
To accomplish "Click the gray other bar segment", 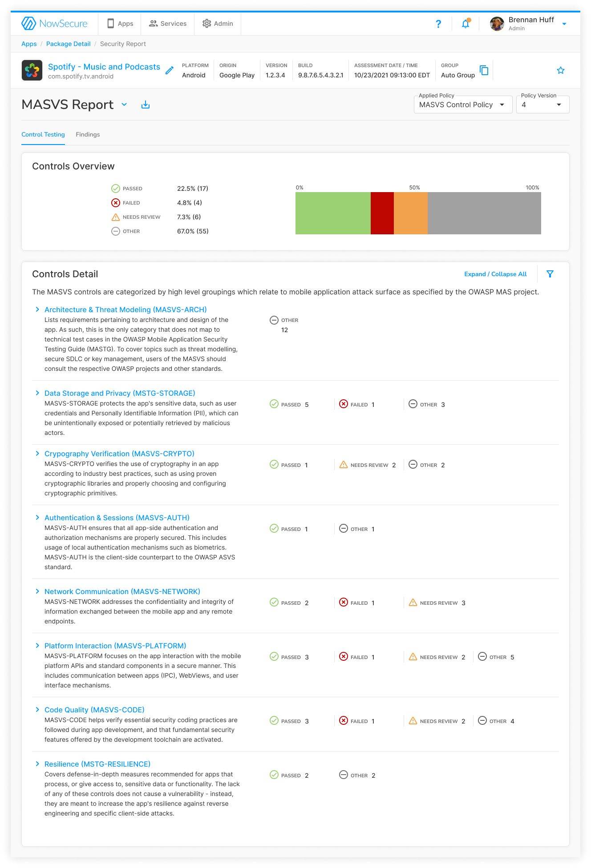I will click(484, 213).
